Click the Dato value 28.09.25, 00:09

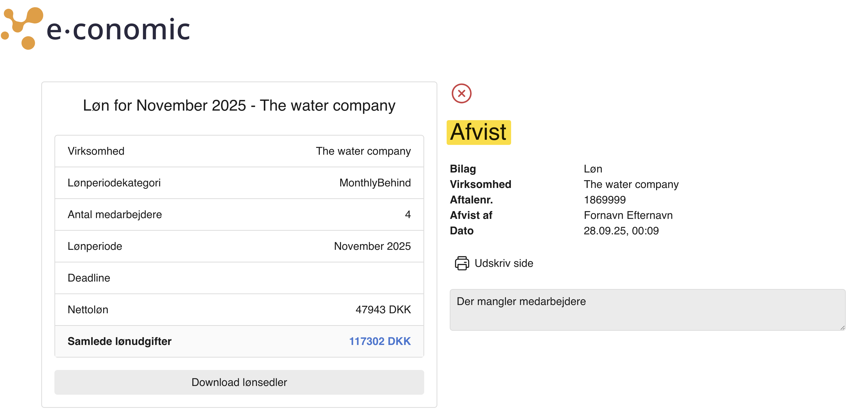(621, 231)
